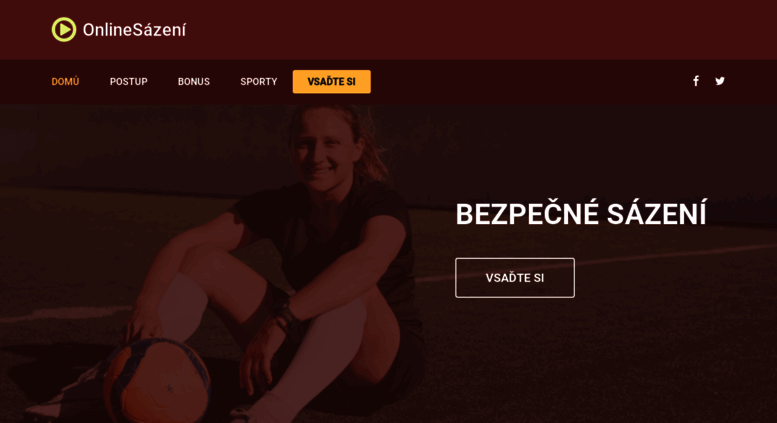Click the green play-circle logo icon

point(64,30)
